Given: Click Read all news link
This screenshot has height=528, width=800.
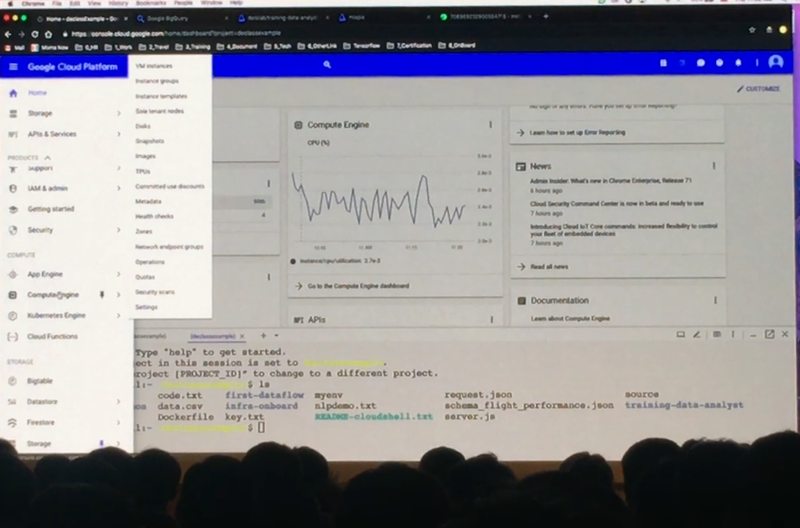Looking at the screenshot, I should (549, 267).
